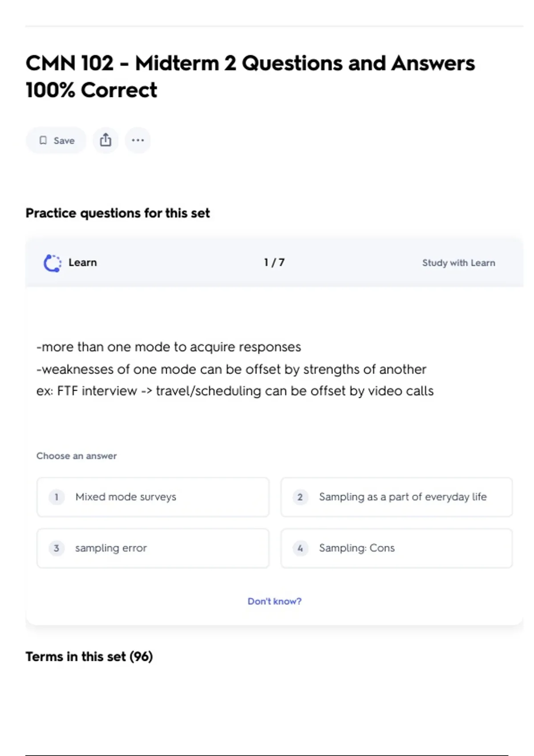Click the 1 / 7 question counter

(x=274, y=262)
